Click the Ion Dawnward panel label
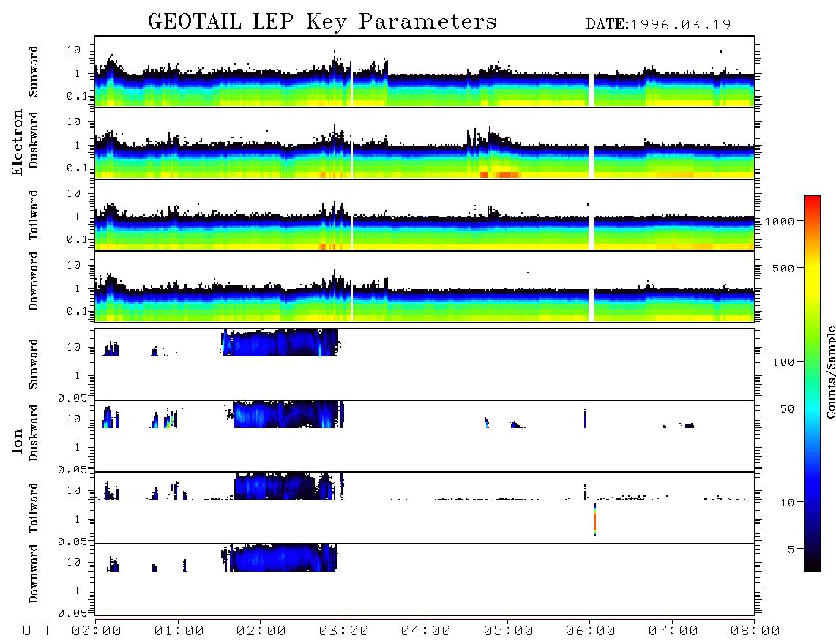Screen dimensions: 836x644 click(34, 574)
